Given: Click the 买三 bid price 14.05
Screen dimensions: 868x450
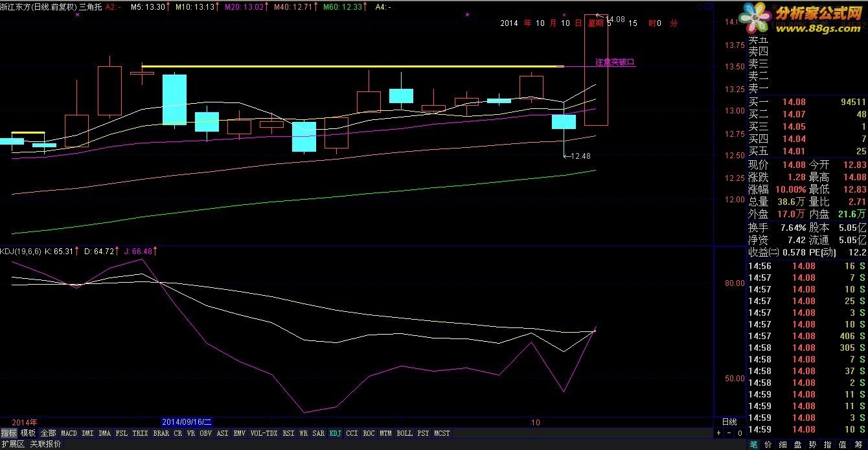Looking at the screenshot, I should (794, 126).
